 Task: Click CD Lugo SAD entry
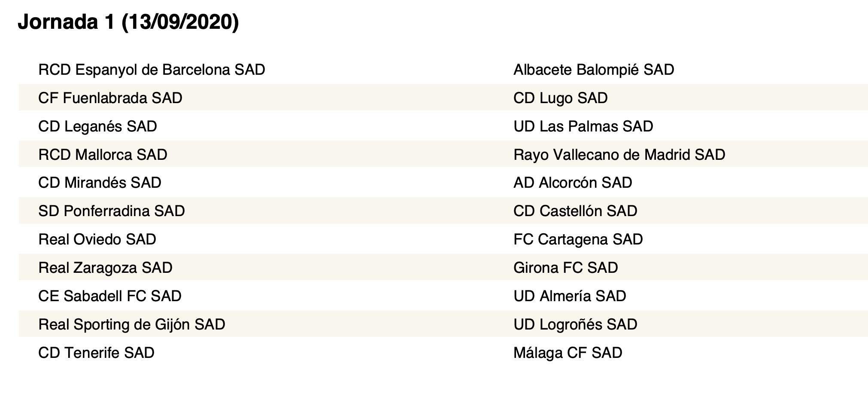[x=561, y=98]
